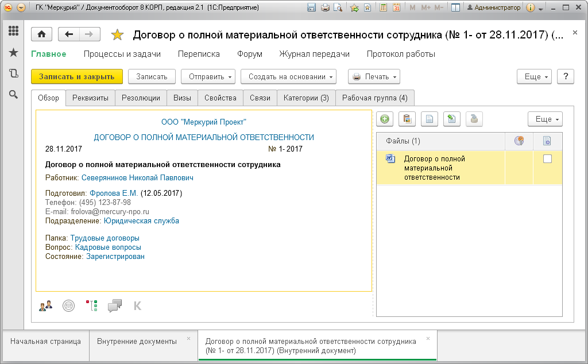Switch to the Визы tab
Screen dimensions: 588x364
182,98
